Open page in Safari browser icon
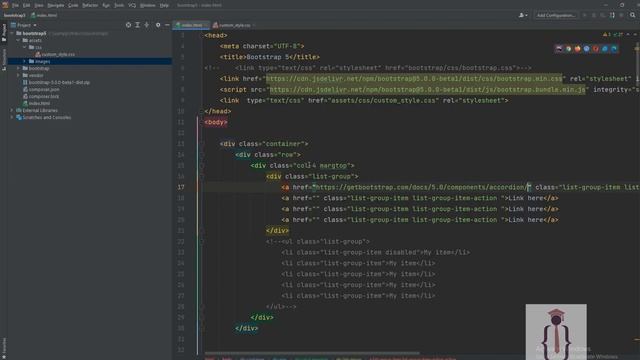The height and width of the screenshot is (360, 640). pos(587,49)
